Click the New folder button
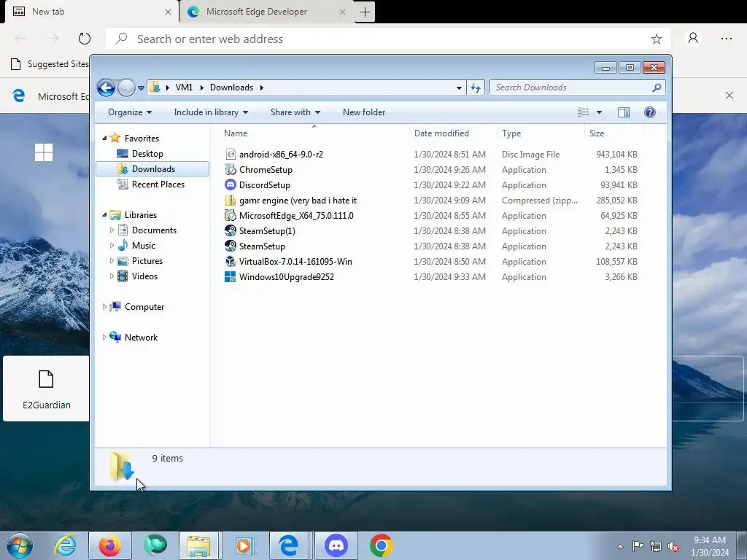 point(364,112)
